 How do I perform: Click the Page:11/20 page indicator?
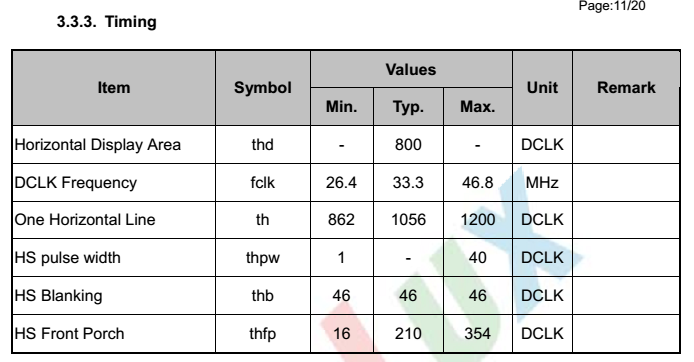612,6
